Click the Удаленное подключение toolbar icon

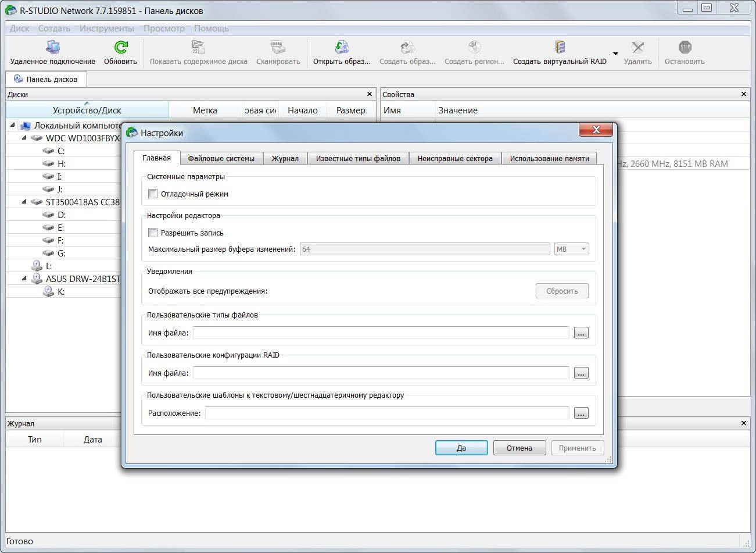point(52,47)
